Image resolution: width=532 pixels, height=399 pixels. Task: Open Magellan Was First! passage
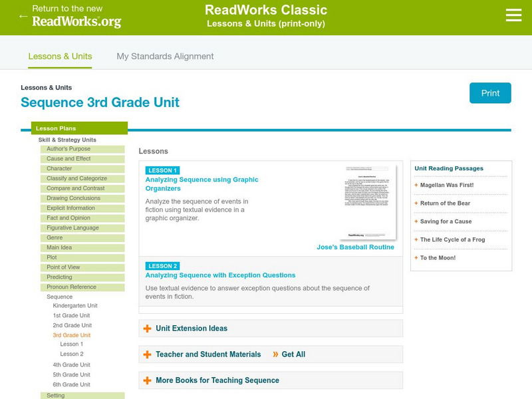coord(447,185)
